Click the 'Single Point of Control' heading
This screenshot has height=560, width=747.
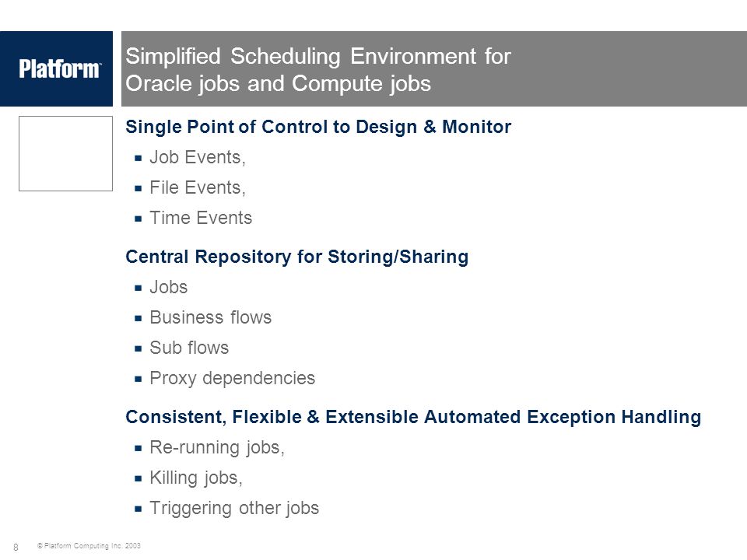point(318,127)
